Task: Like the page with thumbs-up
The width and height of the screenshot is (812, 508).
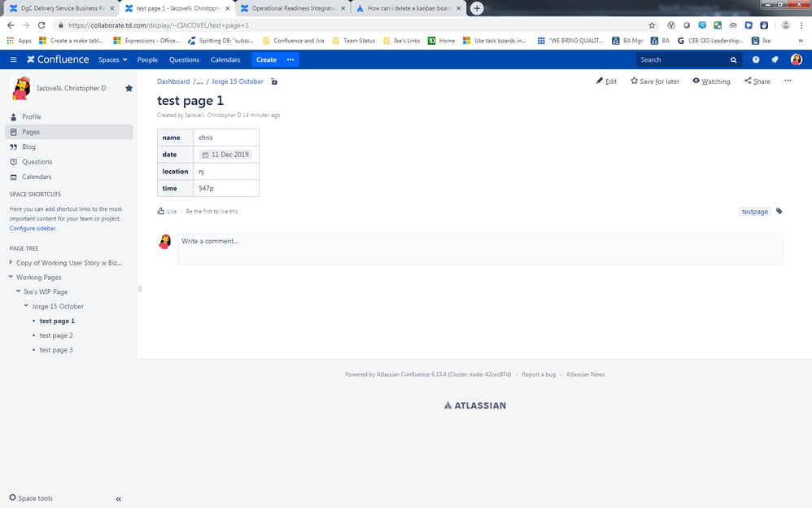Action: pyautogui.click(x=167, y=211)
